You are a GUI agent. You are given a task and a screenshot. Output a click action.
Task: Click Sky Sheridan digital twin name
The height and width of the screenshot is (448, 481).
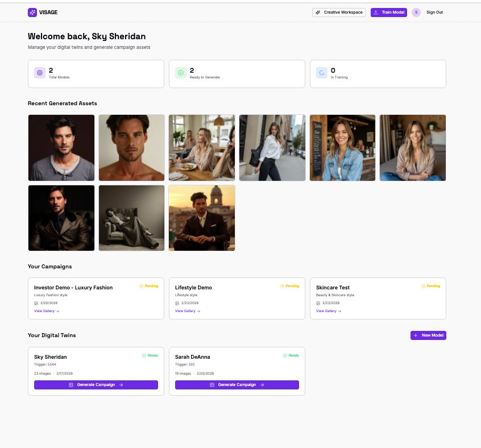pyautogui.click(x=50, y=357)
